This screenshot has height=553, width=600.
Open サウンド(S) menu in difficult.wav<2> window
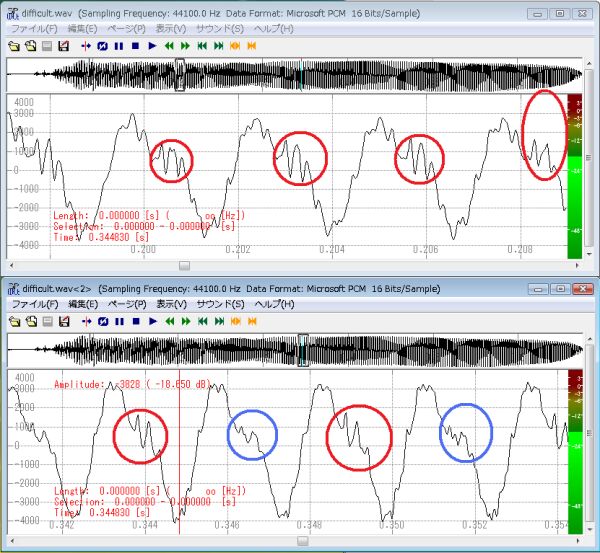[220, 304]
